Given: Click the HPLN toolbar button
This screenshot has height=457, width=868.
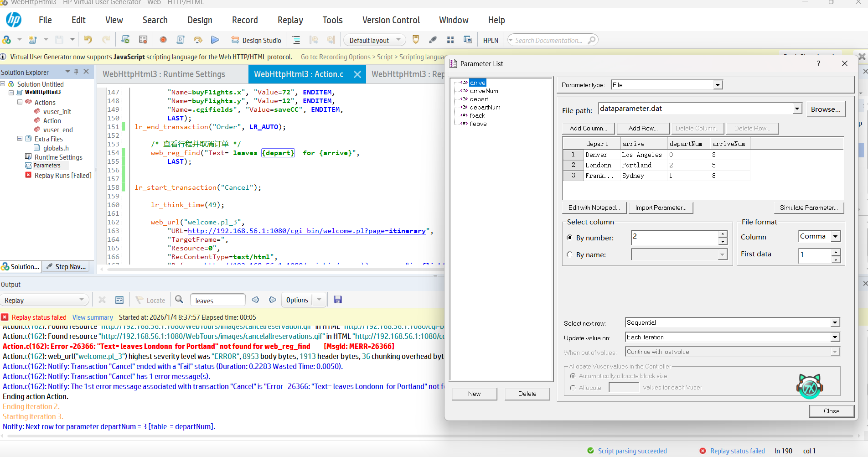Looking at the screenshot, I should pos(491,40).
